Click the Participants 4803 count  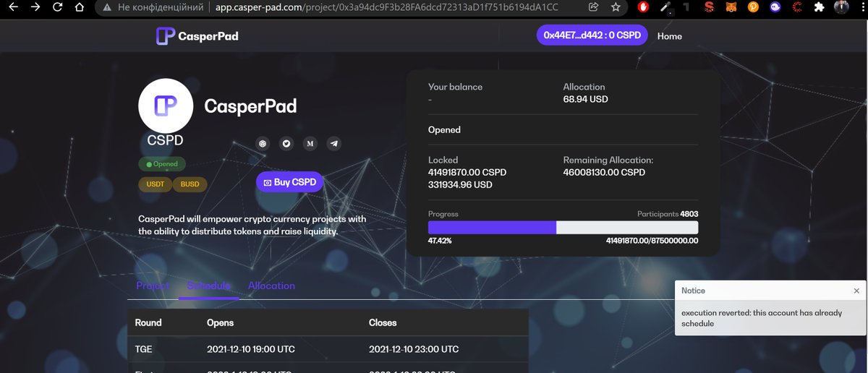point(667,214)
